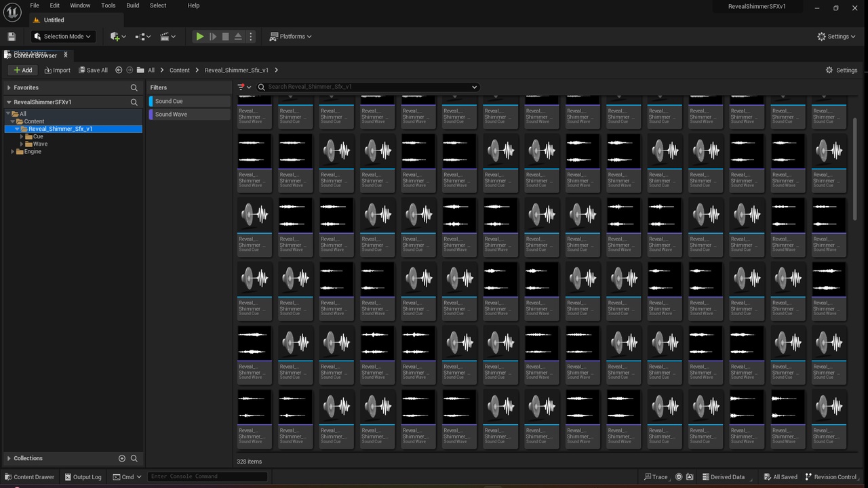Search the Favorites panel magnifier icon
Image resolution: width=868 pixels, height=488 pixels.
point(134,87)
